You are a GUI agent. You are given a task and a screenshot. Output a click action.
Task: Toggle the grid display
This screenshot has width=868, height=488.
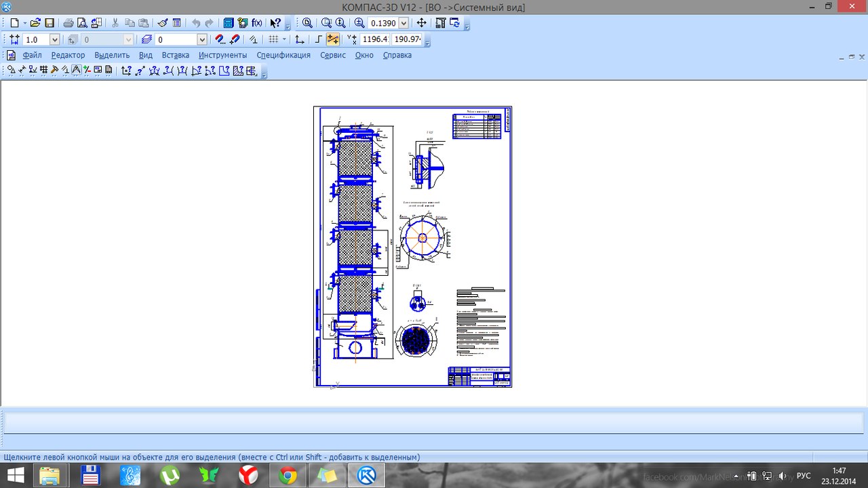point(273,40)
